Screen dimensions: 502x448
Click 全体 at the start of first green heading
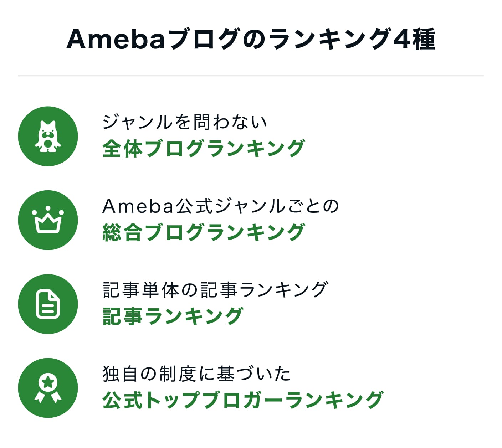coord(122,148)
